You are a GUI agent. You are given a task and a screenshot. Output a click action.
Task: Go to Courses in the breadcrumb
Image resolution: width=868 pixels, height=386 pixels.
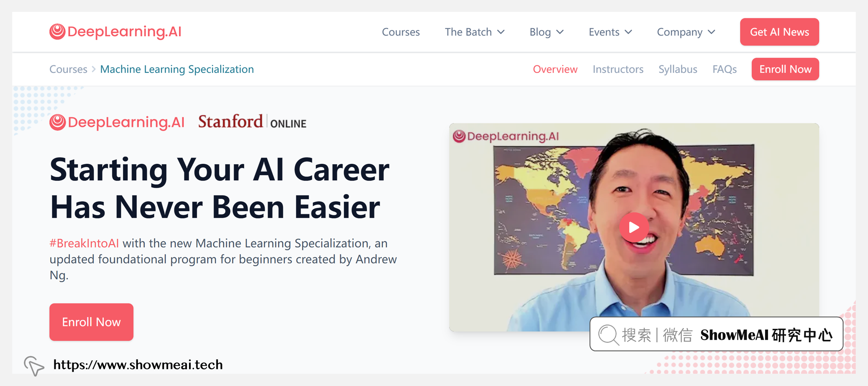[x=68, y=69]
